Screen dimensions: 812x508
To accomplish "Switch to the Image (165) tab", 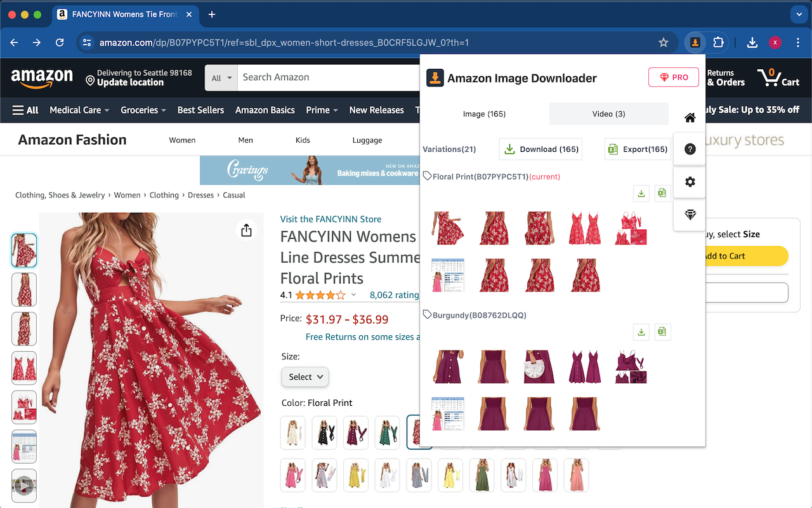I will 484,114.
